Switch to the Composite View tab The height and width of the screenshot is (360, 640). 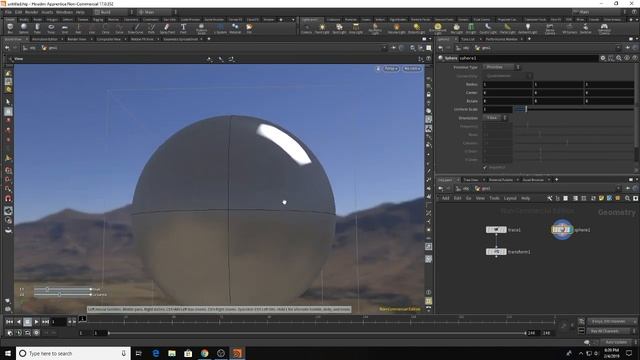(x=109, y=39)
